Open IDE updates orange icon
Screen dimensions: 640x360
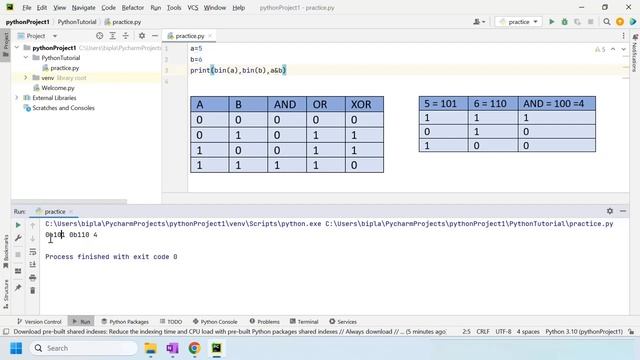(x=620, y=22)
